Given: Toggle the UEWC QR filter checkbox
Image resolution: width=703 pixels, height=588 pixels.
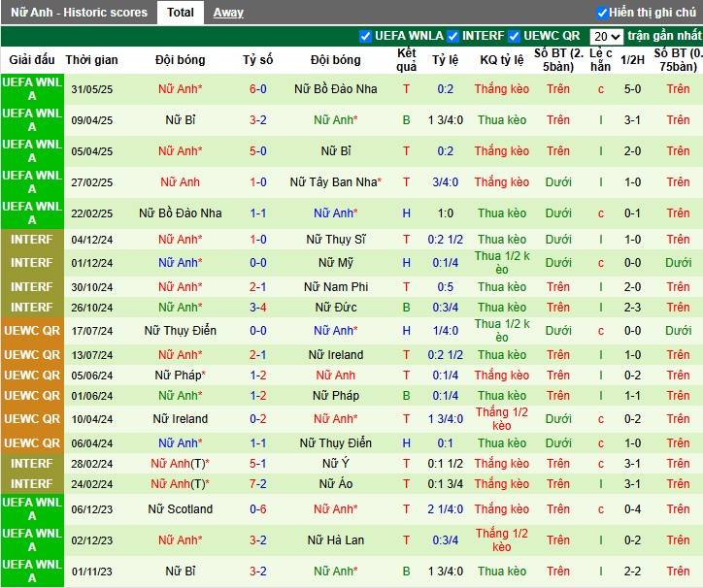Looking at the screenshot, I should (514, 36).
